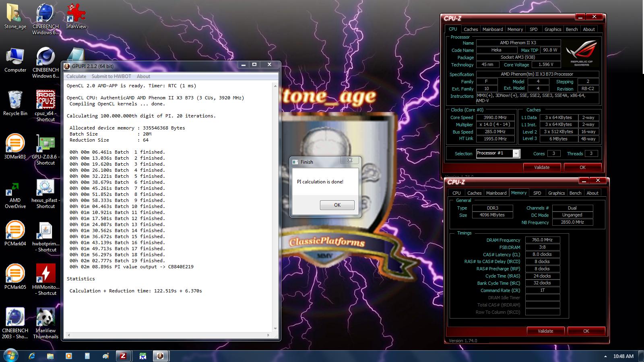This screenshot has width=644, height=362.
Task: Click Validate in the upper CPU-Z window
Action: click(542, 167)
